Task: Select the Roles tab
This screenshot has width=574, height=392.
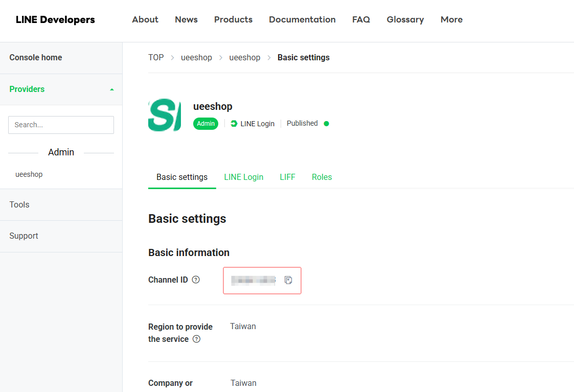Action: pos(322,177)
